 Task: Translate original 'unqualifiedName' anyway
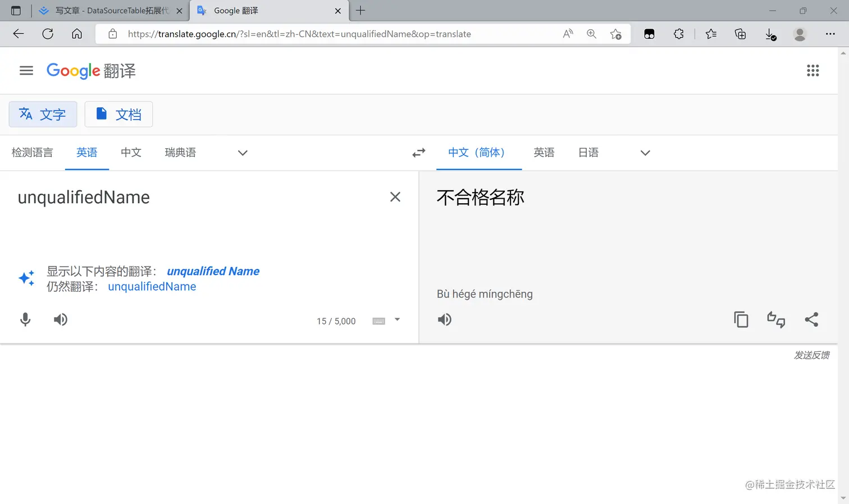pyautogui.click(x=152, y=287)
